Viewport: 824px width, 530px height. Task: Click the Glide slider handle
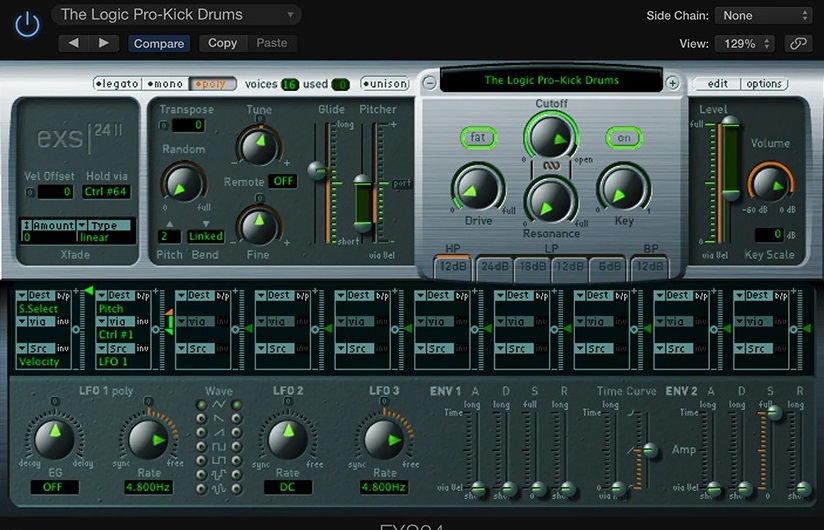(317, 169)
